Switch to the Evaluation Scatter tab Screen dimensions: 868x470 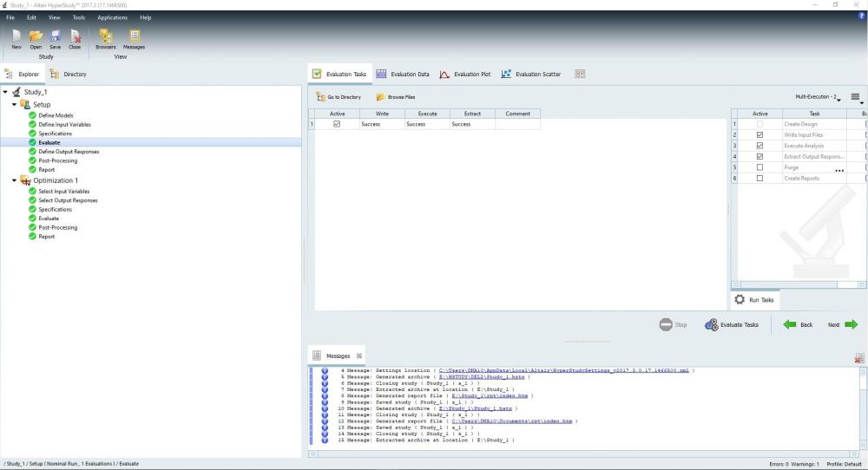pyautogui.click(x=531, y=74)
